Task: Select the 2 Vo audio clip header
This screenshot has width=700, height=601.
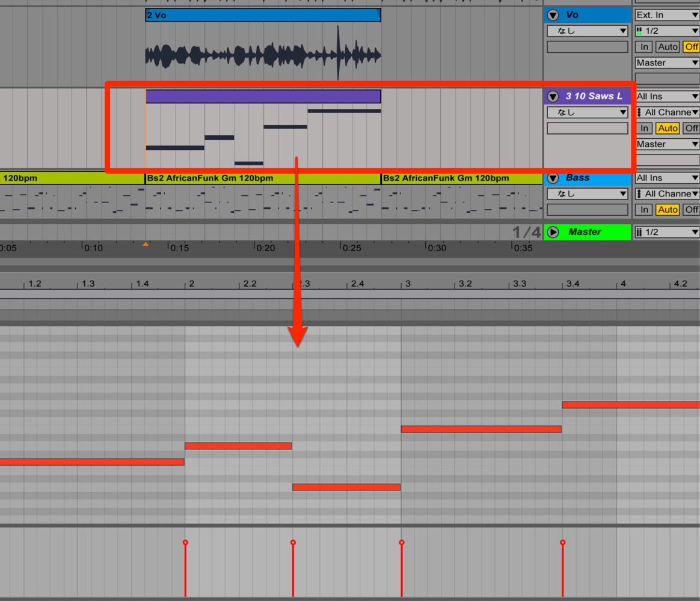Action: click(263, 15)
